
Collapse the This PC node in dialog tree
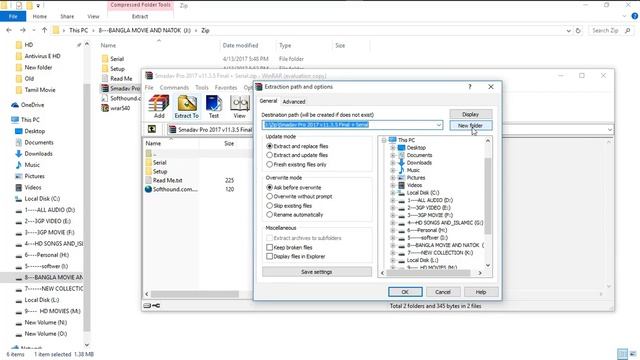384,140
